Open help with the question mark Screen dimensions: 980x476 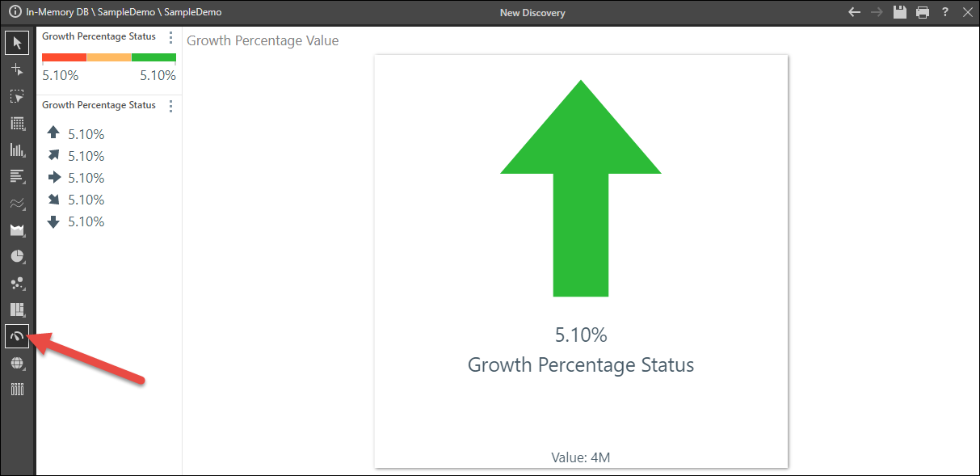click(x=945, y=12)
